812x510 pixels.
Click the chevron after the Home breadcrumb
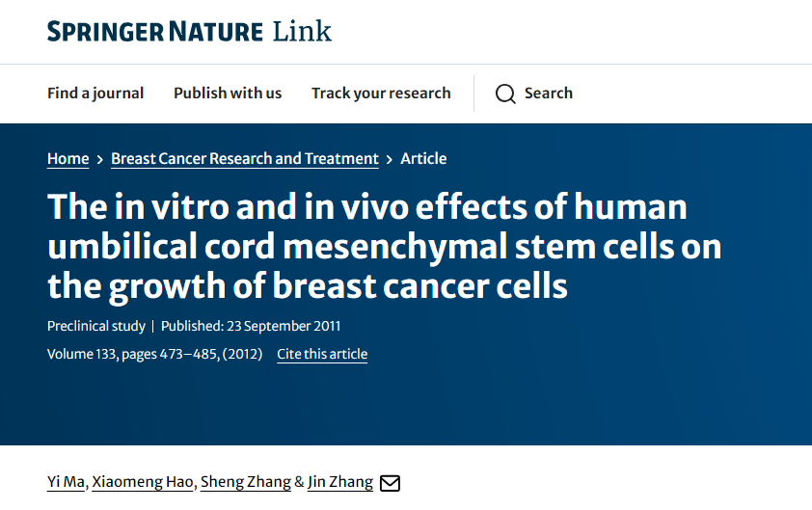pos(100,159)
